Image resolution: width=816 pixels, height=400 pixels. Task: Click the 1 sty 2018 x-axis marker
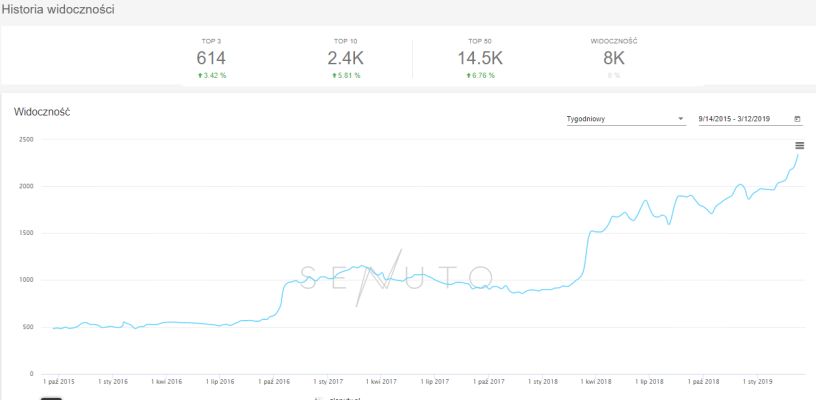point(542,381)
